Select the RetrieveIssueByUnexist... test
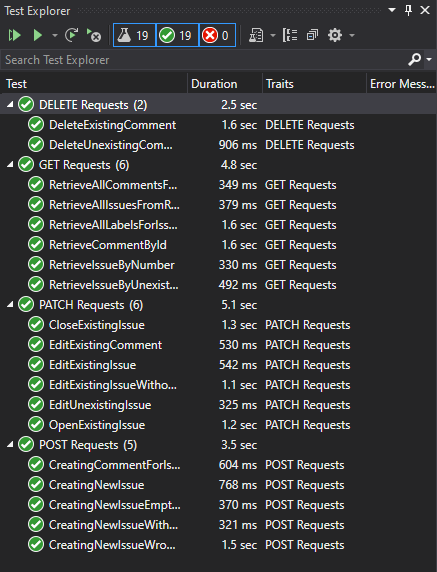 218,285
